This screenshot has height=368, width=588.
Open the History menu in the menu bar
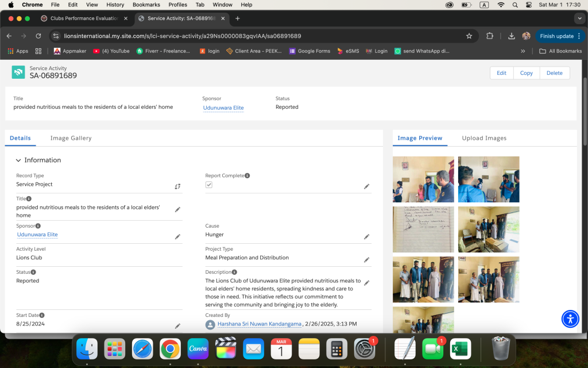coord(115,5)
